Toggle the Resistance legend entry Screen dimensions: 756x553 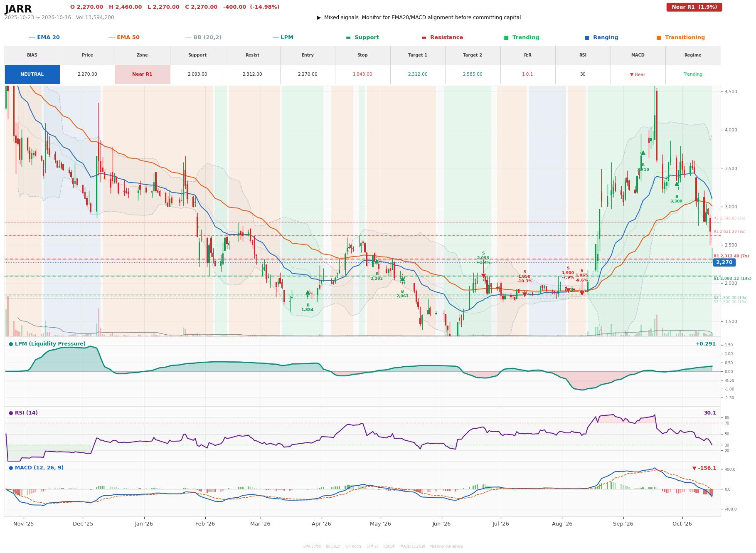pyautogui.click(x=442, y=37)
